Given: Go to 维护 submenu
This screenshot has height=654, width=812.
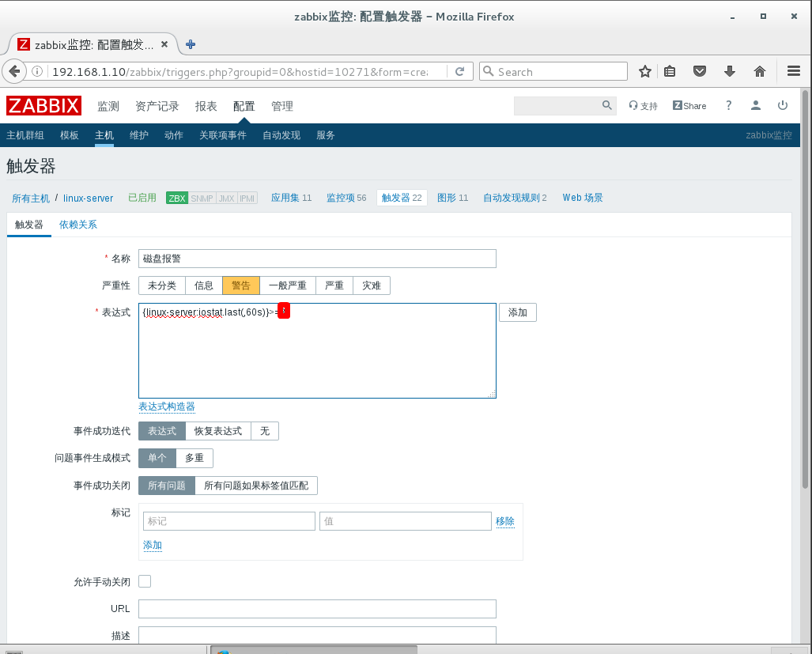Looking at the screenshot, I should tap(139, 135).
